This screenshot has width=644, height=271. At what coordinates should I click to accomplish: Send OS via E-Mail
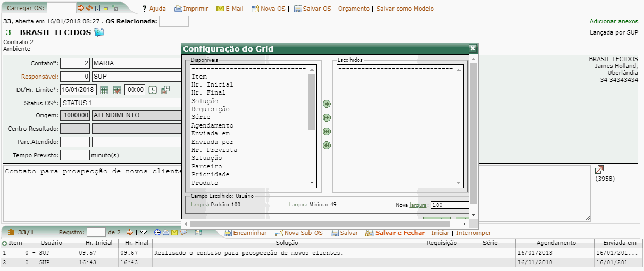point(230,9)
